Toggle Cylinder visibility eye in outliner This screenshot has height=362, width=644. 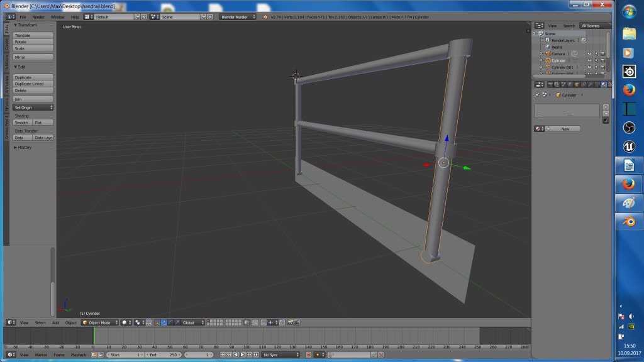589,60
